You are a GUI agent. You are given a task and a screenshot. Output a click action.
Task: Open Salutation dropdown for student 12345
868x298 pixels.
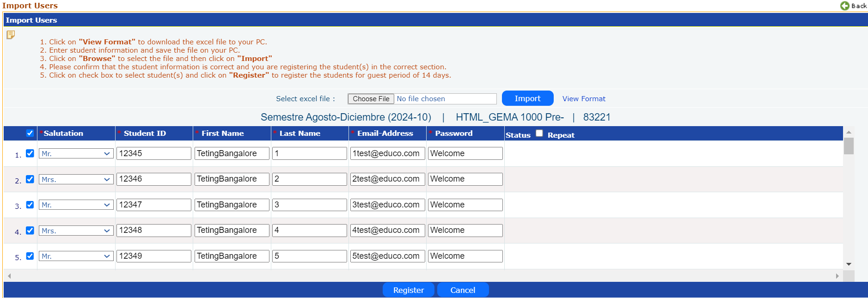76,153
